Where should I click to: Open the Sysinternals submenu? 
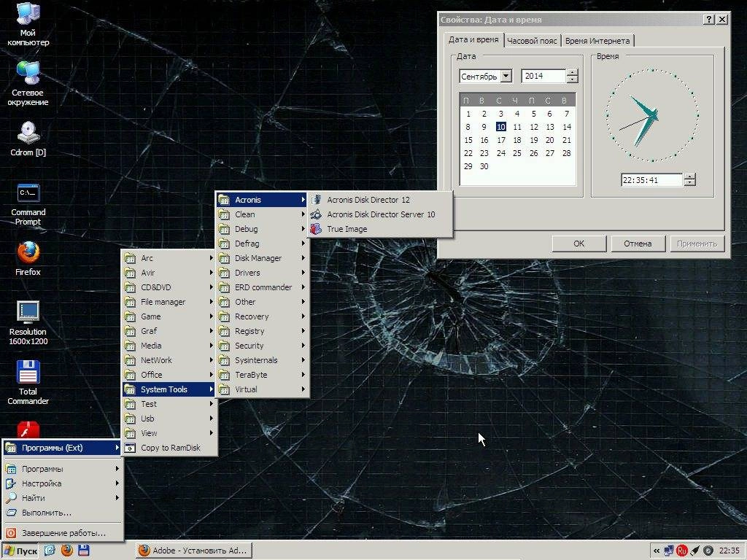coord(262,360)
